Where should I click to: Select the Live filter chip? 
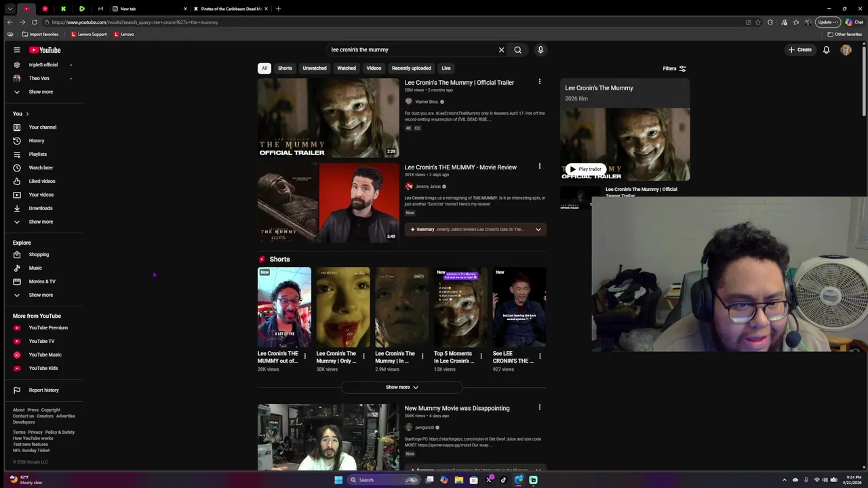tap(446, 68)
